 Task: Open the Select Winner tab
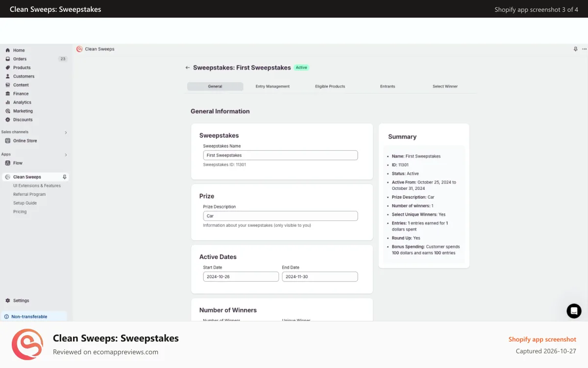[x=445, y=86]
